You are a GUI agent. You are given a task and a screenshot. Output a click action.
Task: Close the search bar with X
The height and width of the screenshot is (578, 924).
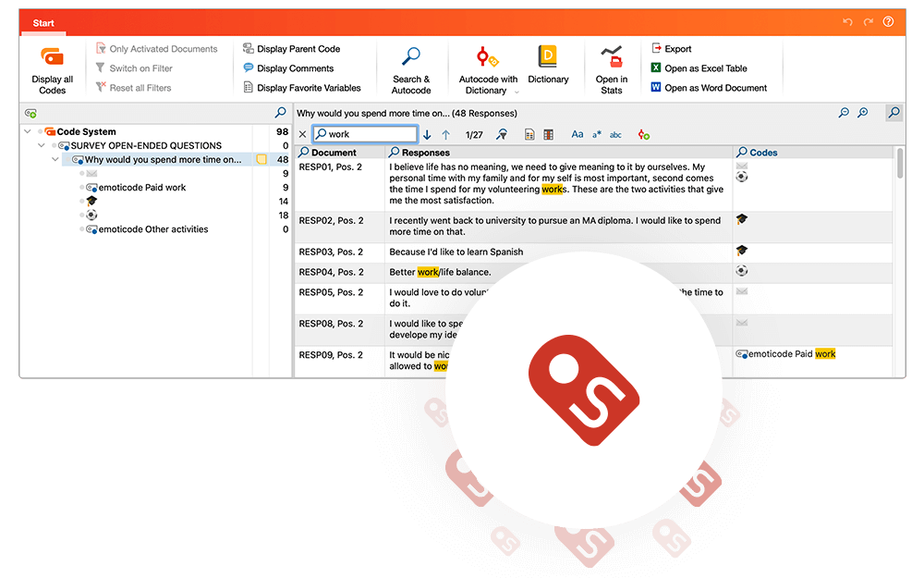(302, 134)
